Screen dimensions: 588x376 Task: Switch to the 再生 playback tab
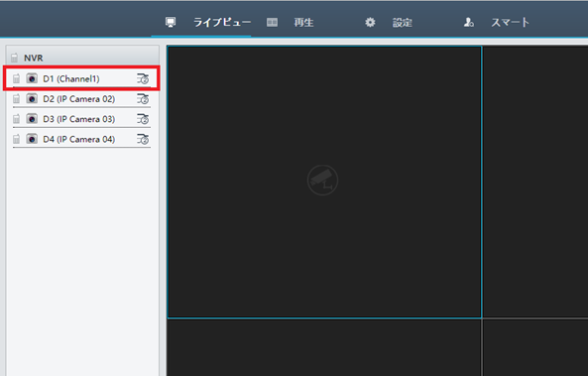point(303,23)
